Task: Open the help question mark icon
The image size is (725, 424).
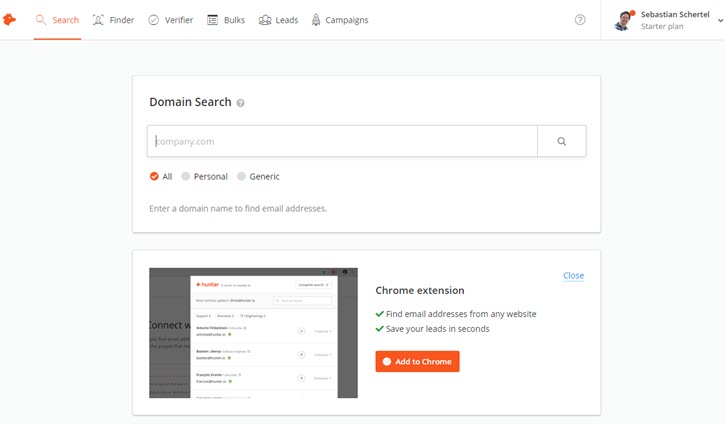Action: pyautogui.click(x=580, y=20)
